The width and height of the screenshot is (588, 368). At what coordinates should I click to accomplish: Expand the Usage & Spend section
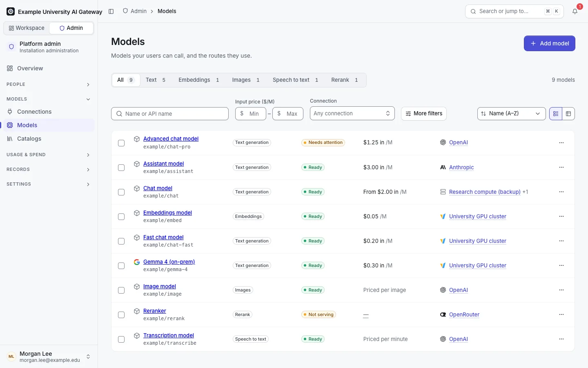click(49, 155)
